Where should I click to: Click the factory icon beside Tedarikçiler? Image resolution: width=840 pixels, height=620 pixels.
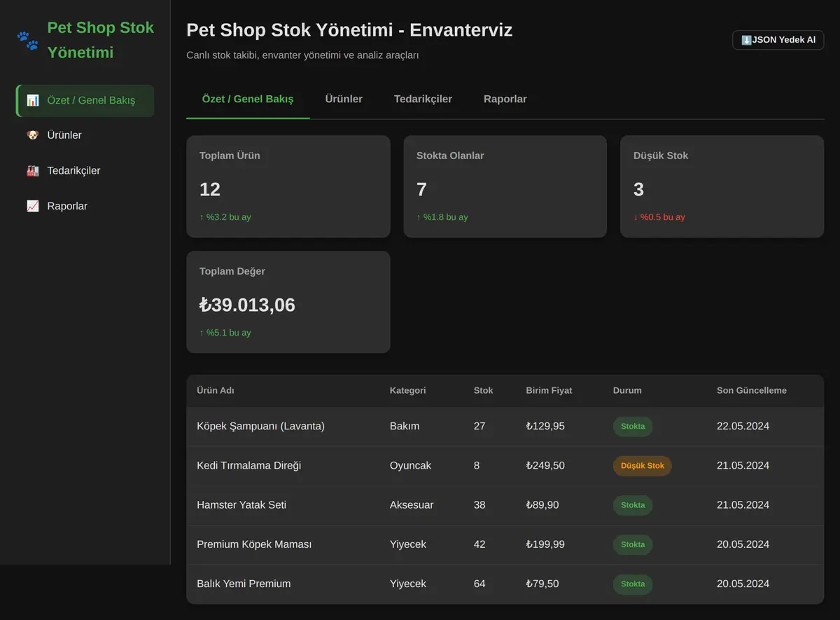[33, 171]
